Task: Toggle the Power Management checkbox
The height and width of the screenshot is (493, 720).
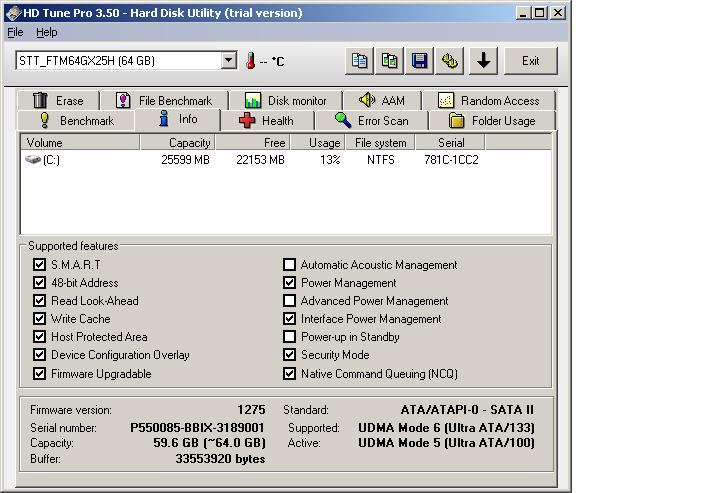Action: (289, 282)
